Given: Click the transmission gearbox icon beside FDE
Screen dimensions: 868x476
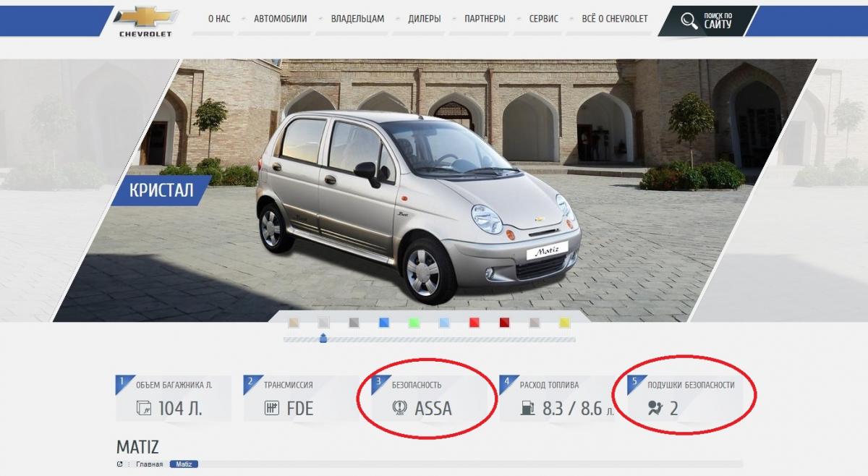Looking at the screenshot, I should [272, 408].
